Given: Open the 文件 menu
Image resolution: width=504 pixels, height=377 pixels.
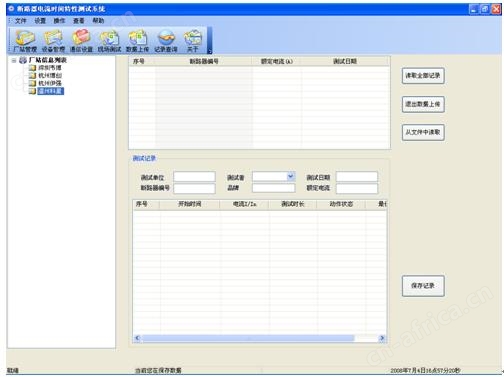Looking at the screenshot, I should pyautogui.click(x=21, y=21).
